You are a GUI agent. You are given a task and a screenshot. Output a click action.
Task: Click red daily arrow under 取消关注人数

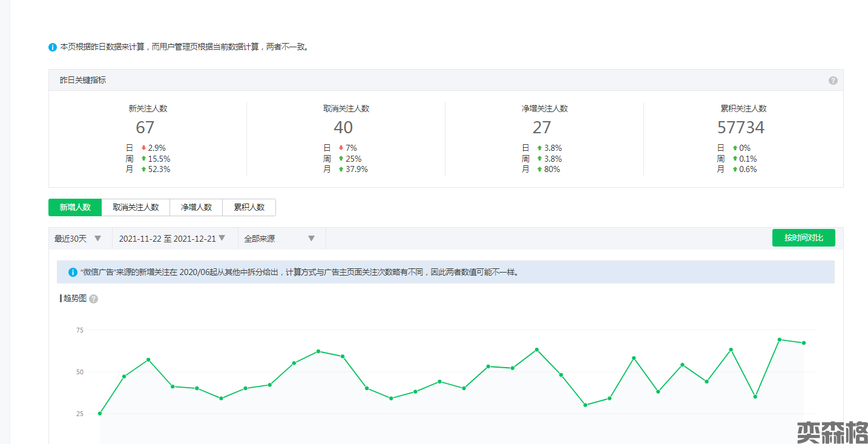(341, 148)
